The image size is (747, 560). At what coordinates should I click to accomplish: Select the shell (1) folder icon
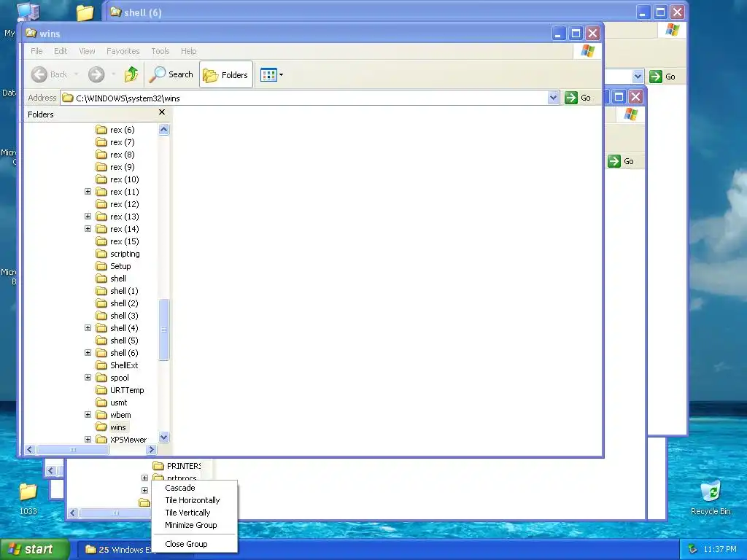point(101,290)
